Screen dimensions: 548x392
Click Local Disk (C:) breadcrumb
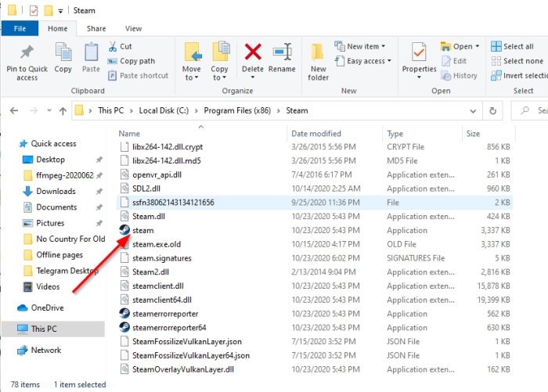coord(164,111)
